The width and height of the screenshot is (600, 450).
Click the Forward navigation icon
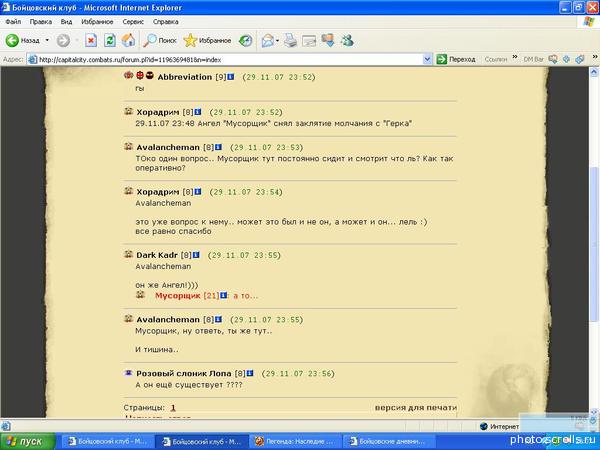(63, 41)
